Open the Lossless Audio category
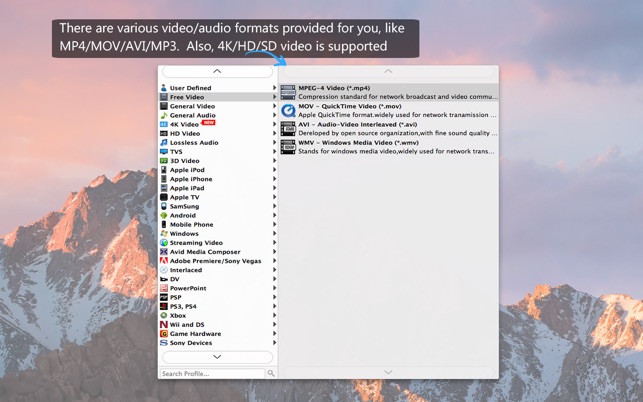 218,142
